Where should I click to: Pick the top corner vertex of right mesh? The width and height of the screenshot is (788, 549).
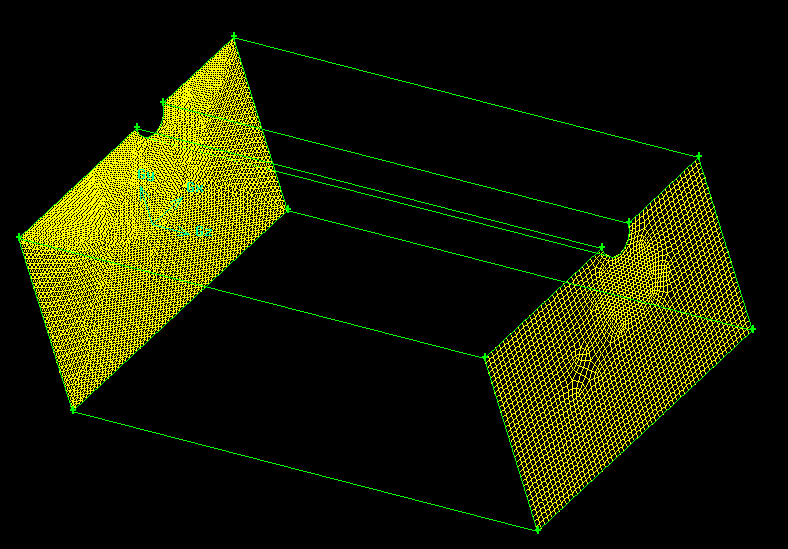pos(699,156)
